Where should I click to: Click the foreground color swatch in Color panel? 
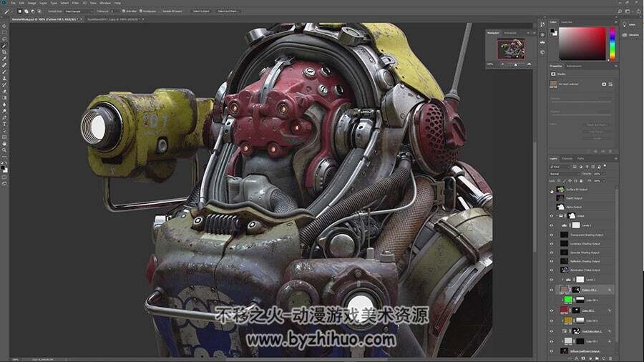[553, 30]
